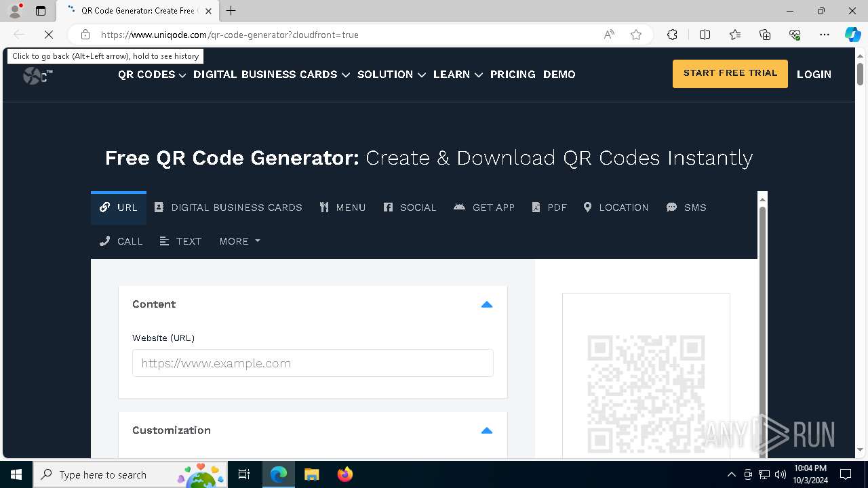This screenshot has height=488, width=868.
Task: Open File Explorer from taskbar
Action: [x=311, y=474]
